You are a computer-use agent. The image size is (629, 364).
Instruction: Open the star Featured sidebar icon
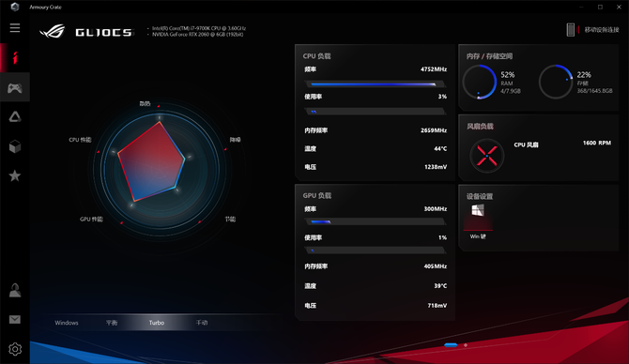(x=15, y=175)
